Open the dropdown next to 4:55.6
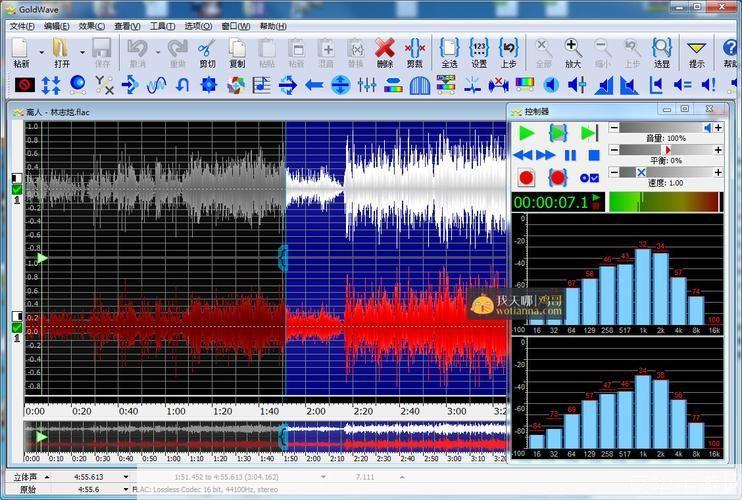The width and height of the screenshot is (742, 500). (126, 489)
